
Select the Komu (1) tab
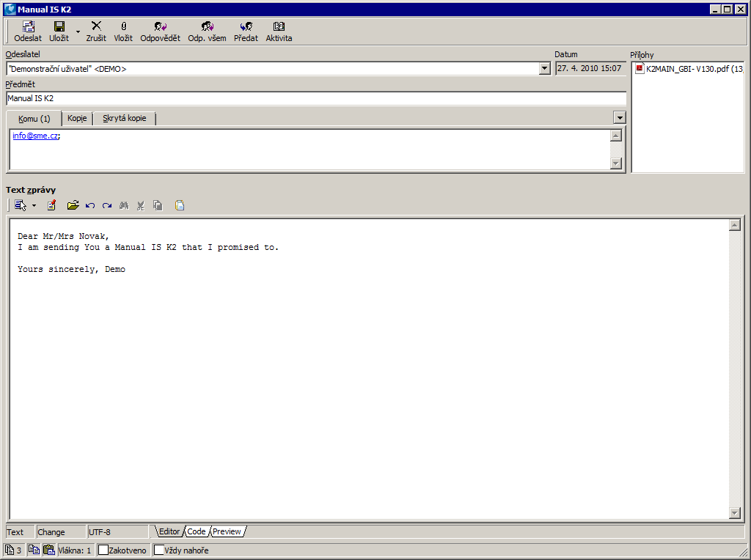tap(34, 119)
